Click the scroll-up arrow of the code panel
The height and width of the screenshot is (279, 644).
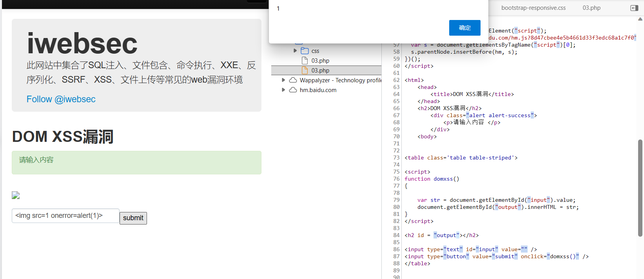[640, 19]
